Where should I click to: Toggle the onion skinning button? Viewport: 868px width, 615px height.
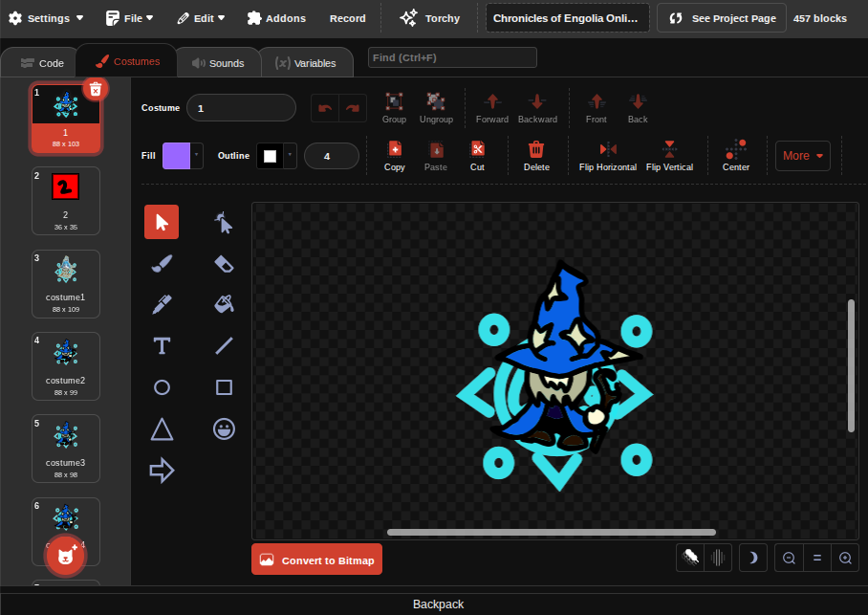(x=690, y=558)
